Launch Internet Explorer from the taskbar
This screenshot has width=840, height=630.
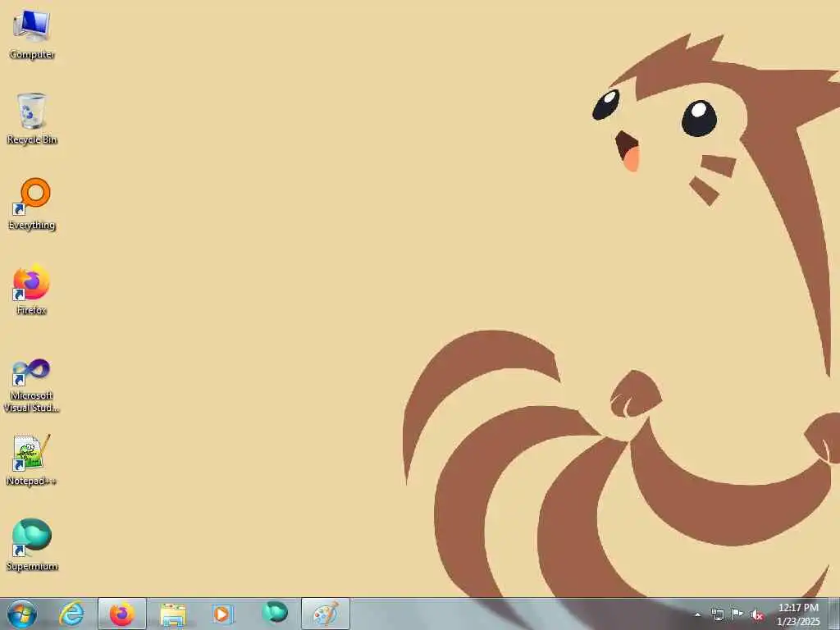(71, 614)
